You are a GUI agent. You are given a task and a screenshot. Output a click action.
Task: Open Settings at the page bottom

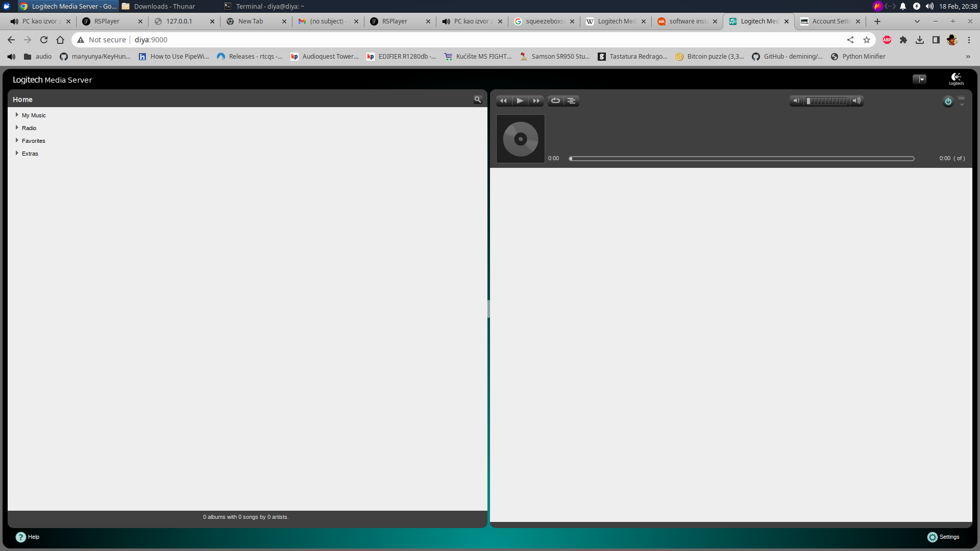tap(943, 537)
